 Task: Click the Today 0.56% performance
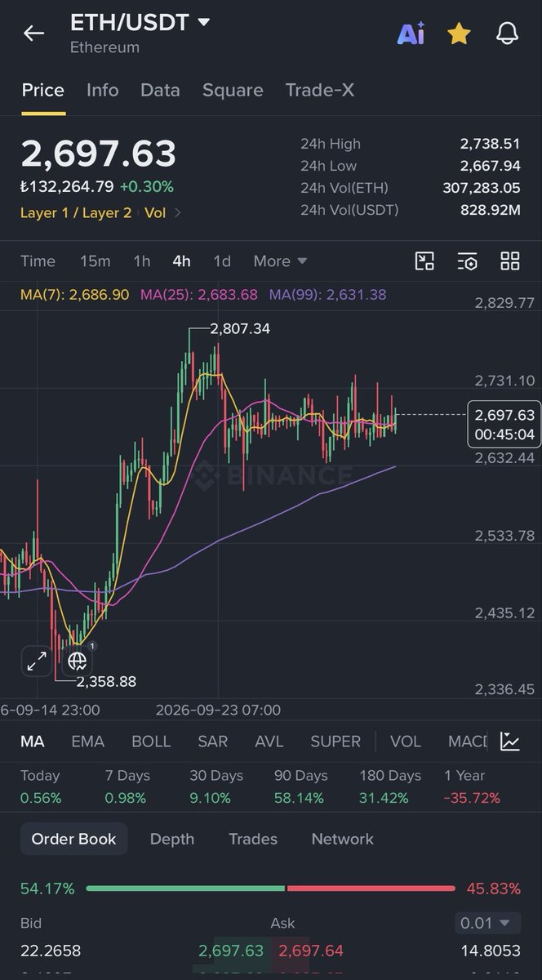41,787
